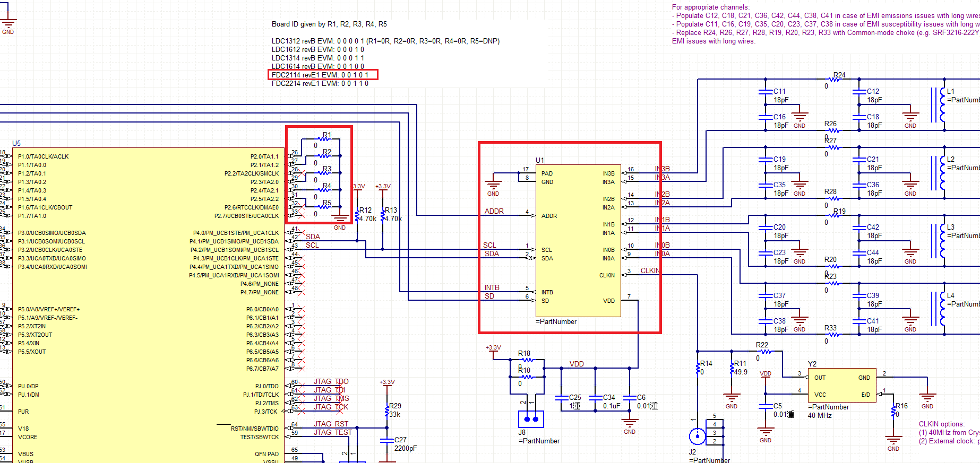Select the U5 designator label
Screen dimensions: 980x463
pyautogui.click(x=16, y=143)
